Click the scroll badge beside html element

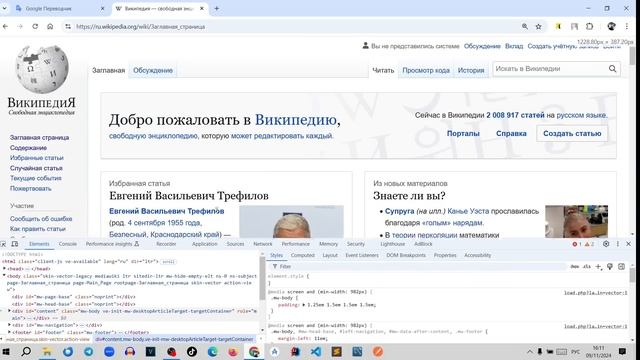pyautogui.click(x=168, y=262)
